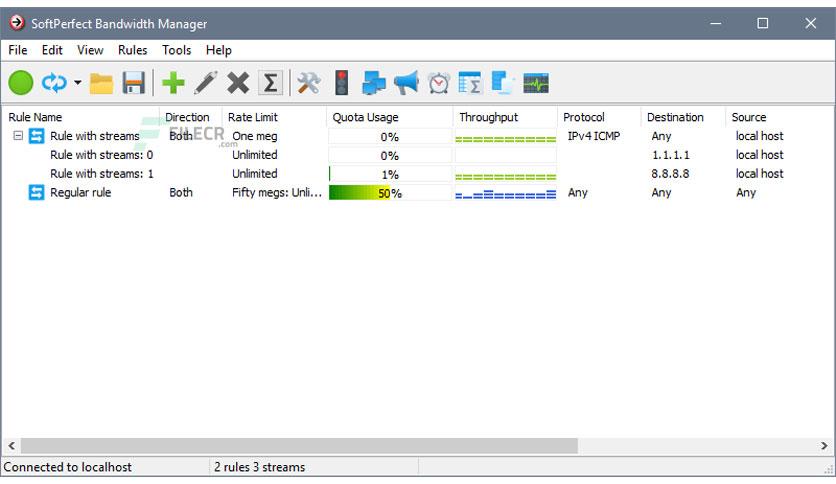Open the dropdown arrow beside the refresh icon
Image resolution: width=836 pixels, height=484 pixels.
(x=77, y=84)
